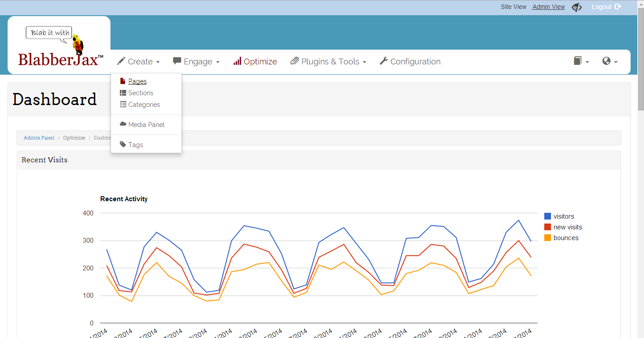The height and width of the screenshot is (338, 644).
Task: Expand the Engage dropdown caret
Action: click(x=218, y=62)
